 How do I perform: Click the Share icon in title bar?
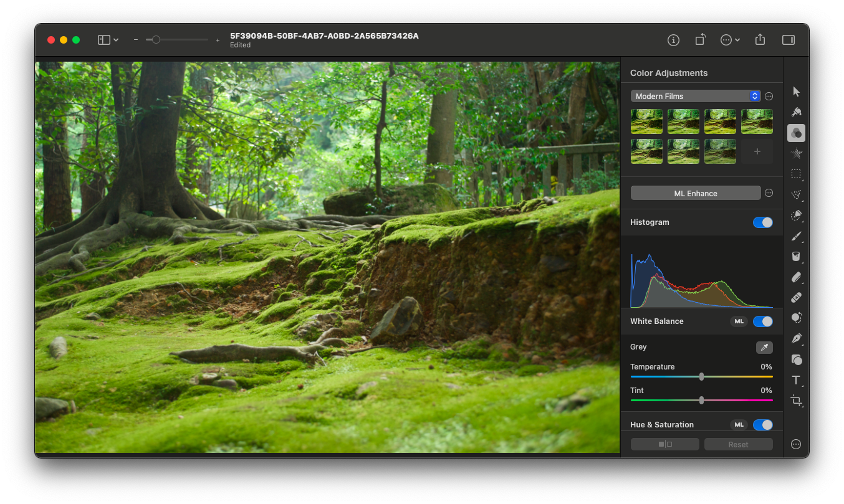coord(760,40)
